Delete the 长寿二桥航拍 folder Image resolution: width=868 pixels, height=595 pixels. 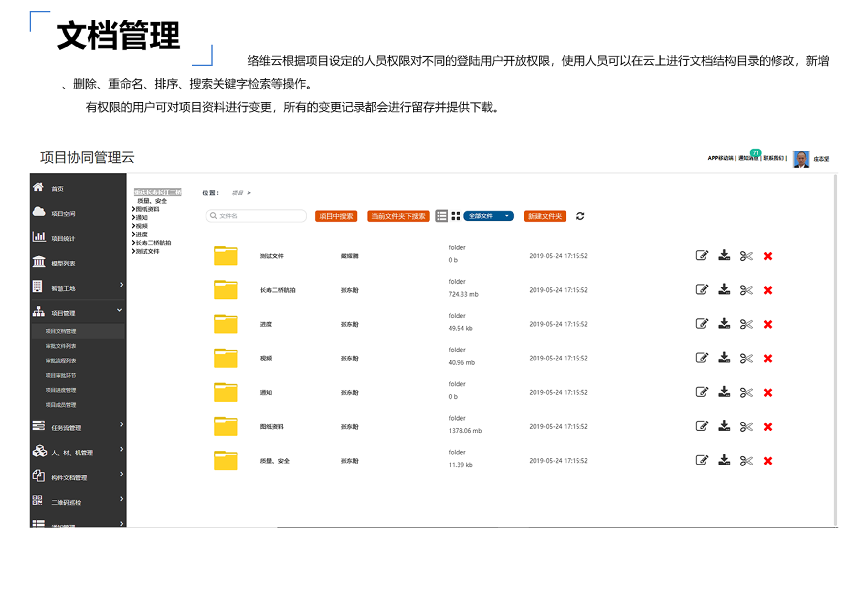[768, 290]
